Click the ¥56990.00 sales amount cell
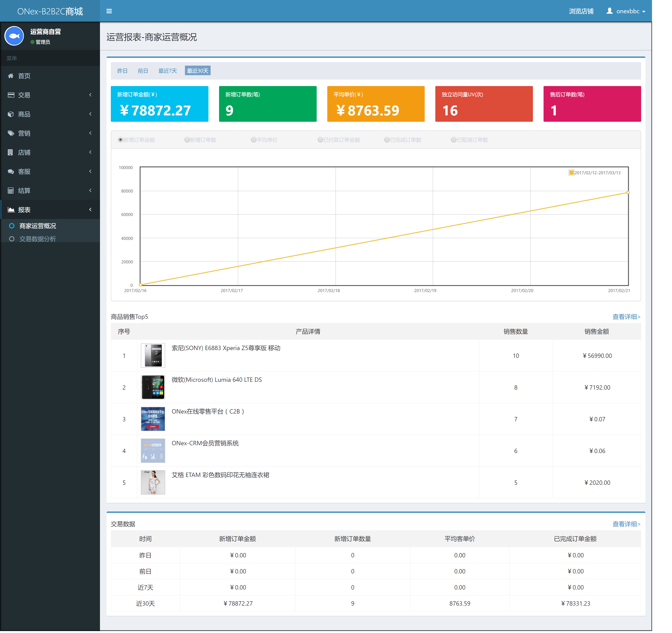This screenshot has width=672, height=633. click(x=597, y=356)
